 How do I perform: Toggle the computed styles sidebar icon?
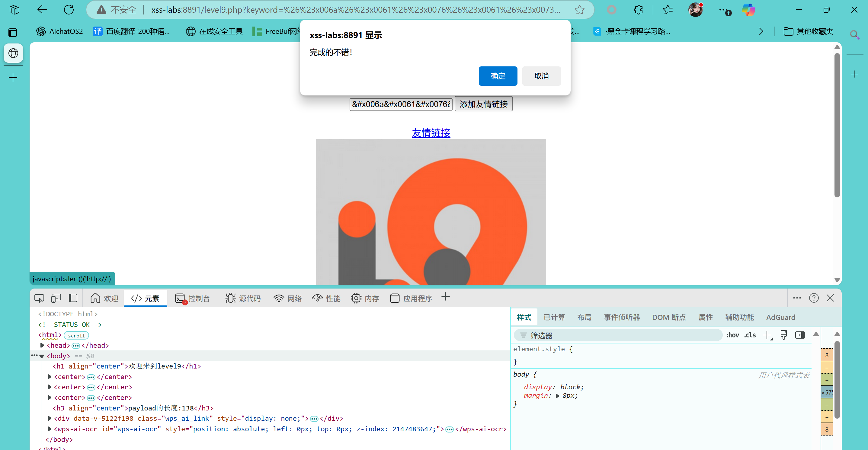799,335
